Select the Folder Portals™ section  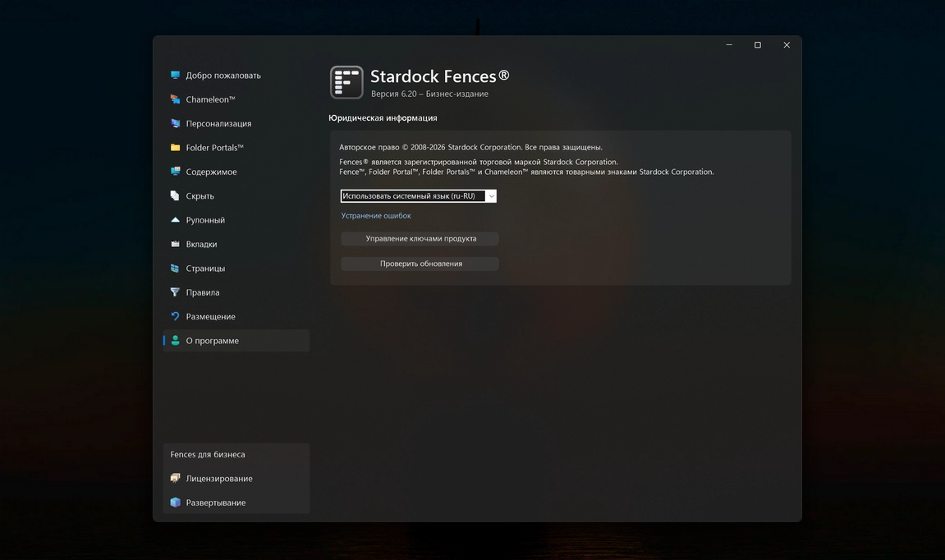tap(236, 148)
